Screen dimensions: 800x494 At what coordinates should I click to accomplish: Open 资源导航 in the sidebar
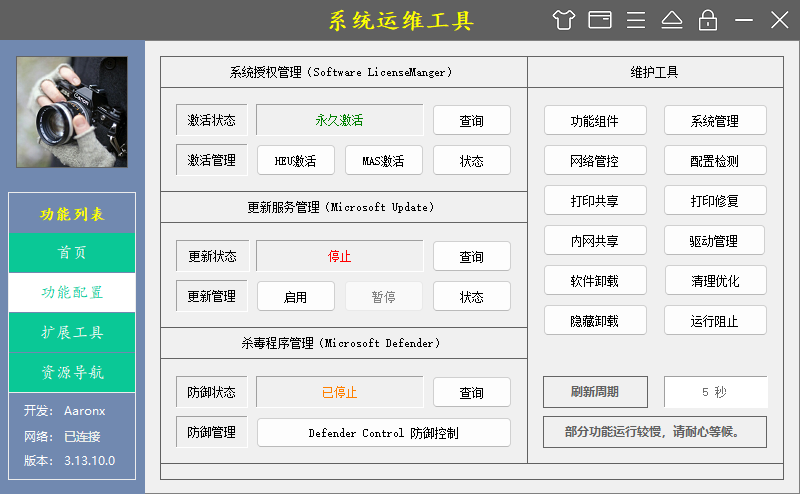(x=72, y=372)
